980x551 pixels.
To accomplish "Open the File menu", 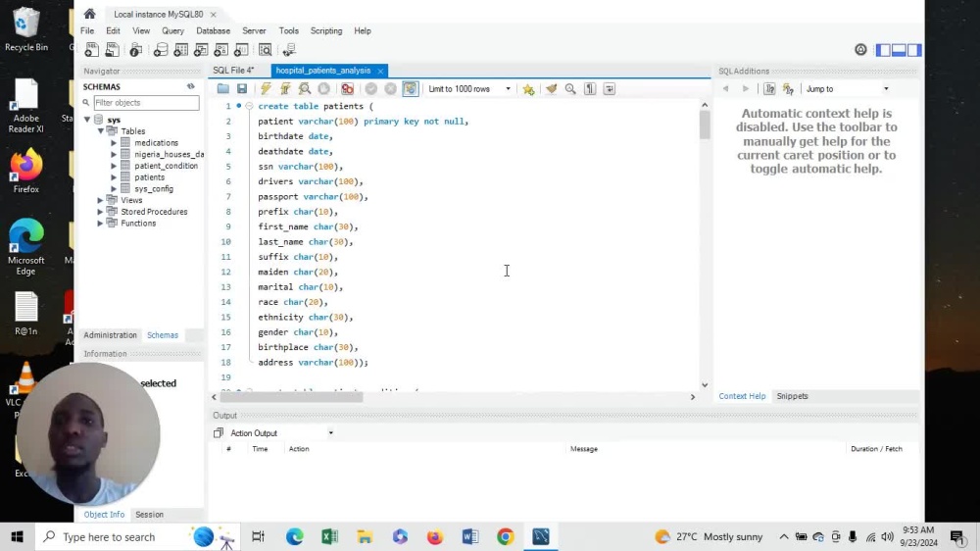I will [87, 30].
